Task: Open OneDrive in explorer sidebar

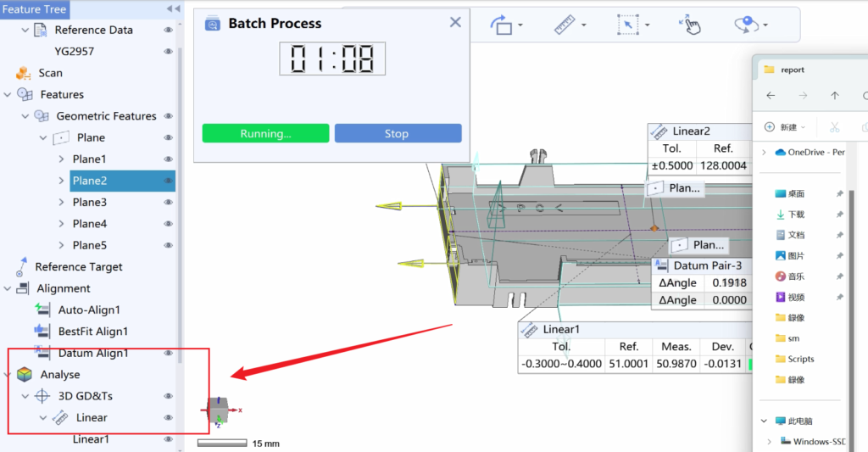Action: tap(810, 153)
